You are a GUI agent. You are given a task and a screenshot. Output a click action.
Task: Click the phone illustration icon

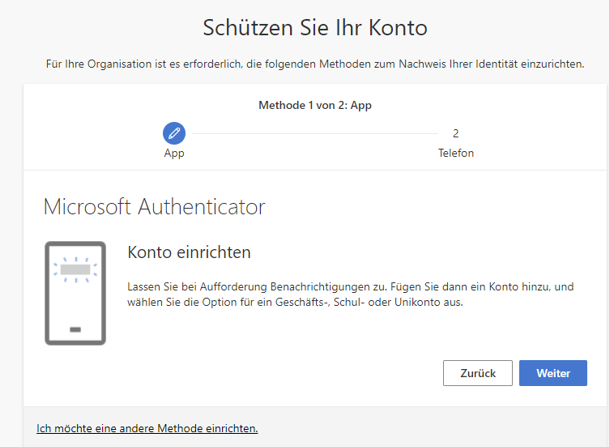75,292
